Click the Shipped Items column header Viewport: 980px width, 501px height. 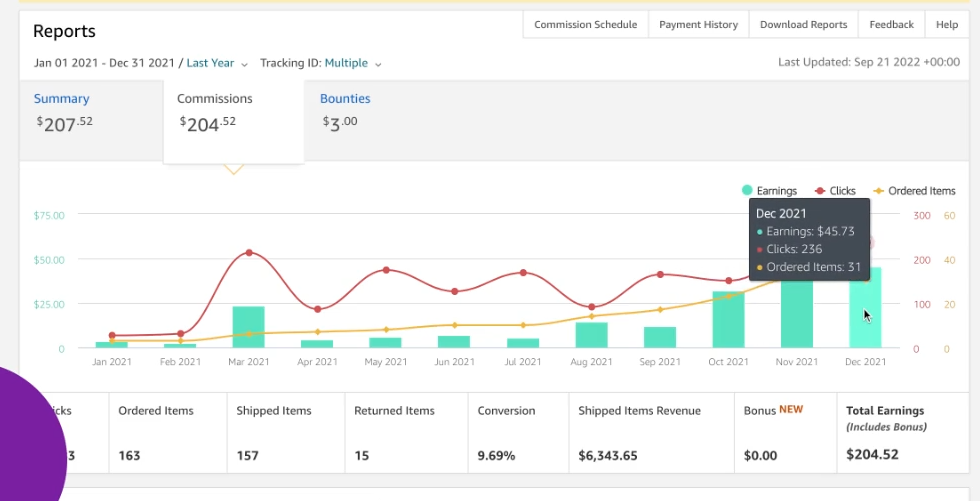coord(274,411)
